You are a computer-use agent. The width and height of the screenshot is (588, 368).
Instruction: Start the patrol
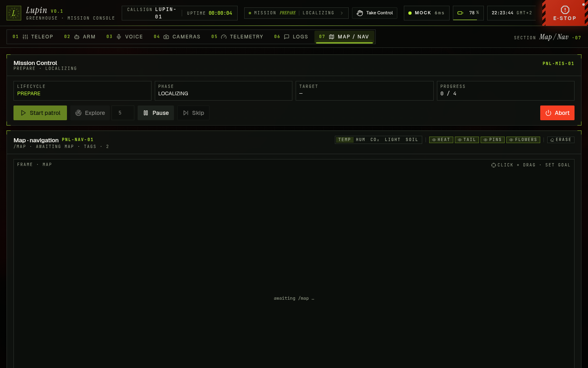click(40, 113)
